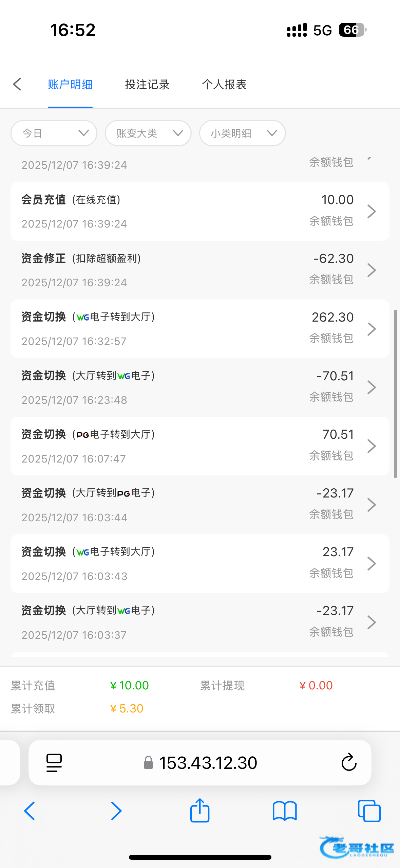Tap the 153.43.12.30 address bar

coord(208,762)
